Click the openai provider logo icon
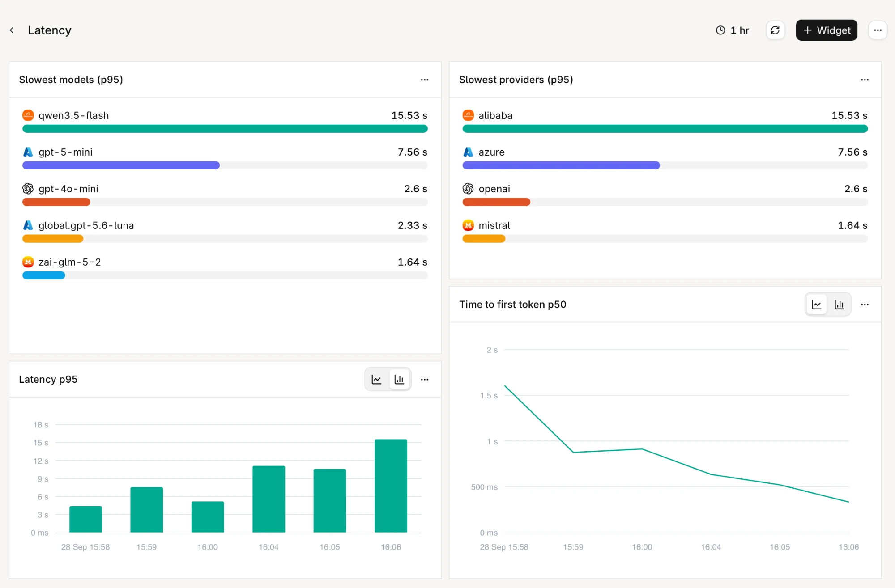 click(468, 189)
